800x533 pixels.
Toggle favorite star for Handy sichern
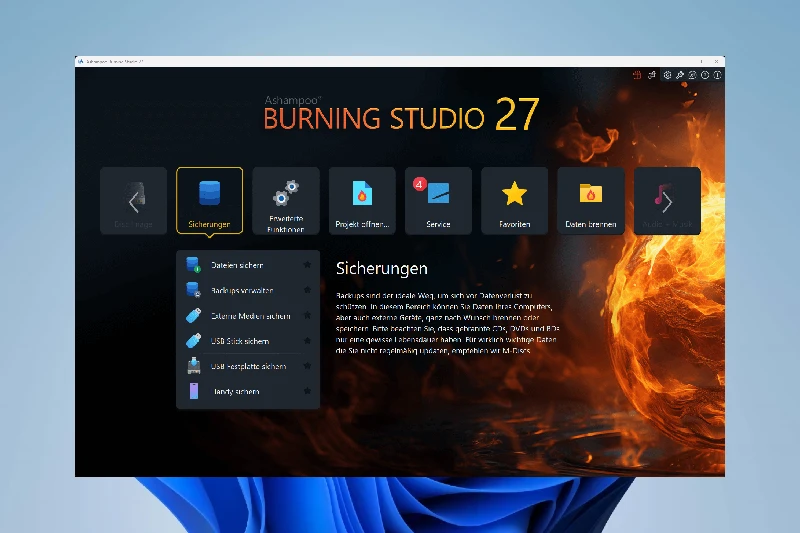coord(307,391)
